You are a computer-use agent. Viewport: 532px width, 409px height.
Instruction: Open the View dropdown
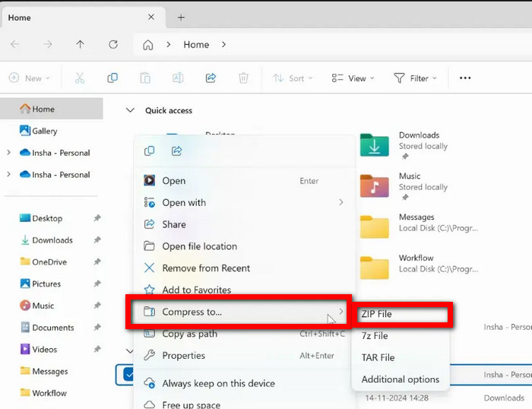[353, 78]
